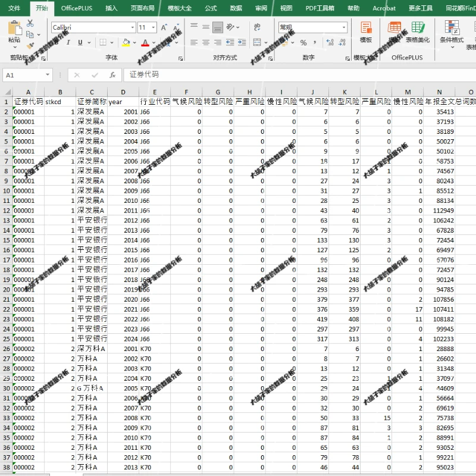Align text to top
Viewport: 476px width, 476px height.
pos(194,27)
